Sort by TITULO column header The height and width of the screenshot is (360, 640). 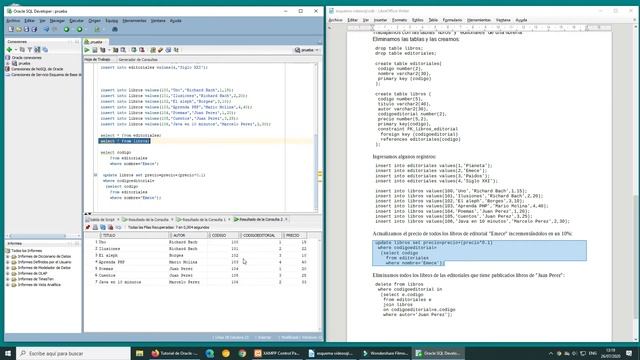pyautogui.click(x=134, y=236)
